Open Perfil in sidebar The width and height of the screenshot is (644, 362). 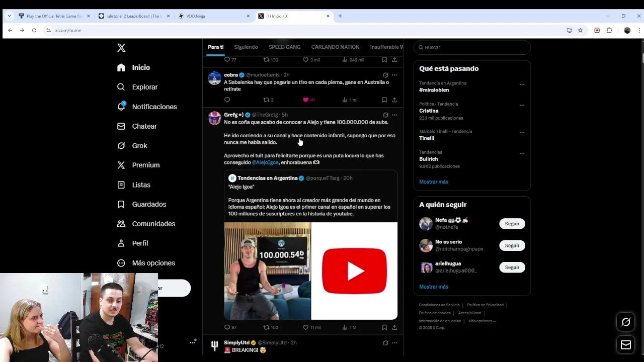pyautogui.click(x=132, y=243)
